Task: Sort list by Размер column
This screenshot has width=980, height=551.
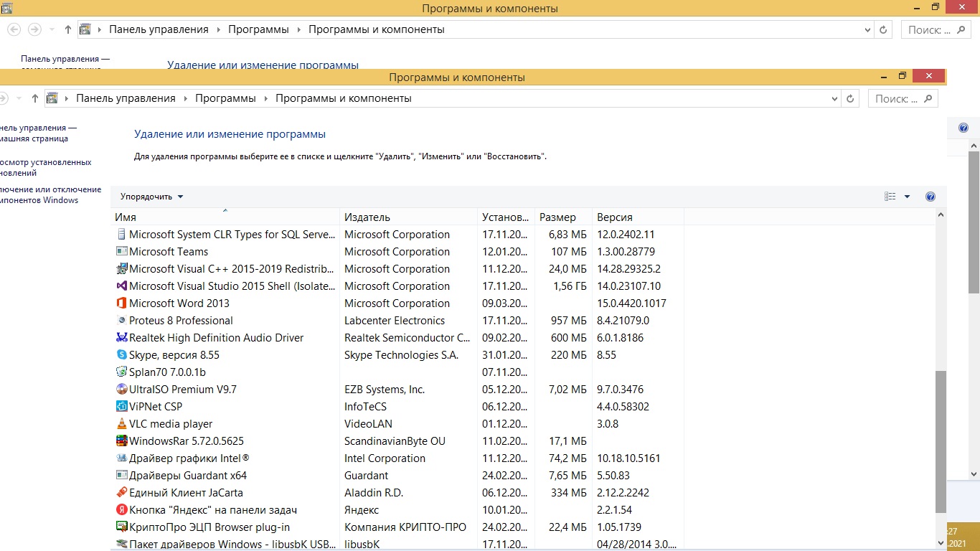Action: (563, 217)
